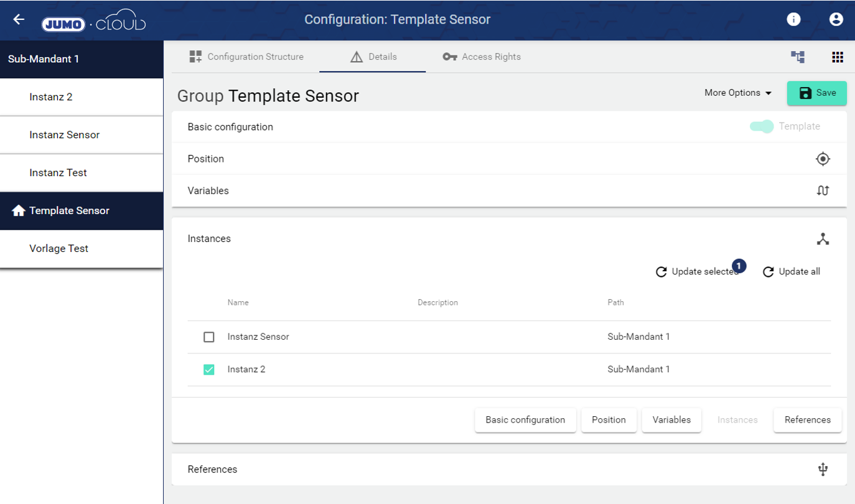Click the Update all button
Image resolution: width=855 pixels, height=504 pixels.
[792, 272]
